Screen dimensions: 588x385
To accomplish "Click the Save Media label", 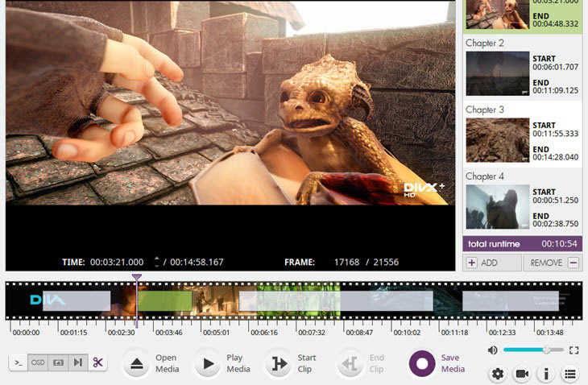I will [453, 363].
